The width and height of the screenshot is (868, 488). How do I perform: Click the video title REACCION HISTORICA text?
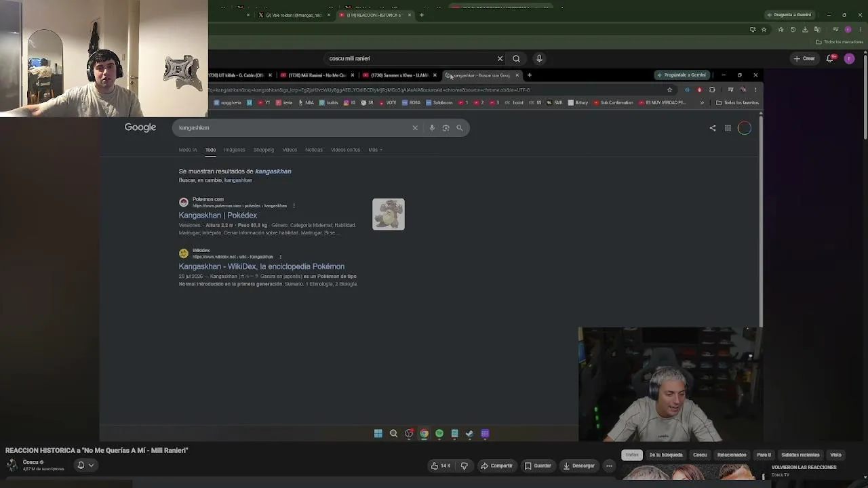97,450
